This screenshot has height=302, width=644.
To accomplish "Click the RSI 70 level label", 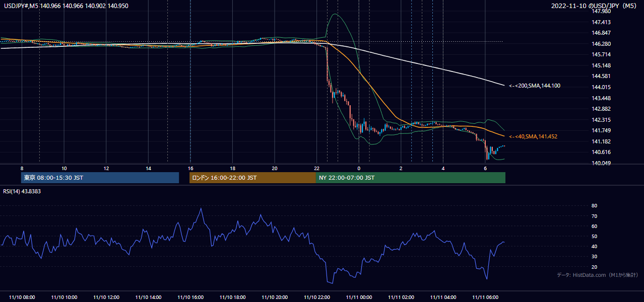I will tap(594, 216).
